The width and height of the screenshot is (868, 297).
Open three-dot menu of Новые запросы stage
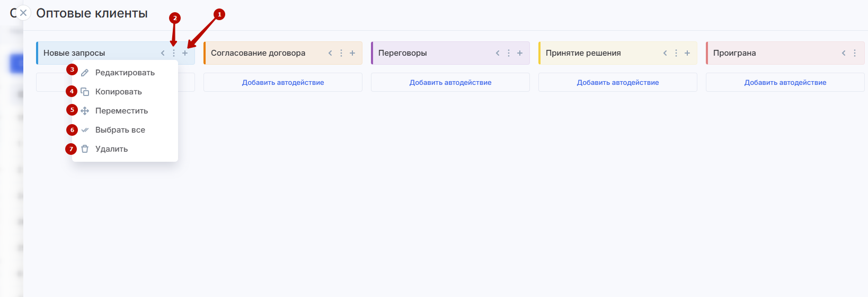click(174, 53)
